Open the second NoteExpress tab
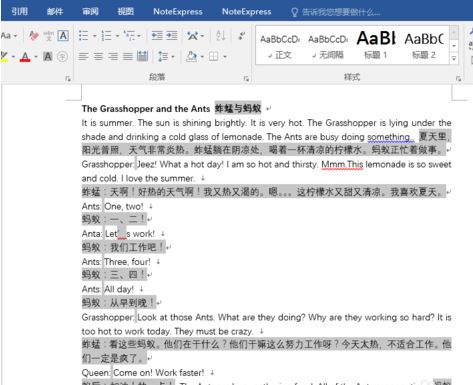 (x=247, y=12)
